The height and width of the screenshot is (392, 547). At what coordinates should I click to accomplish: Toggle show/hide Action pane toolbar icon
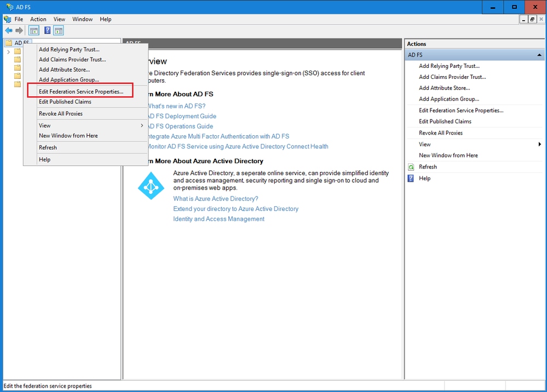click(58, 31)
